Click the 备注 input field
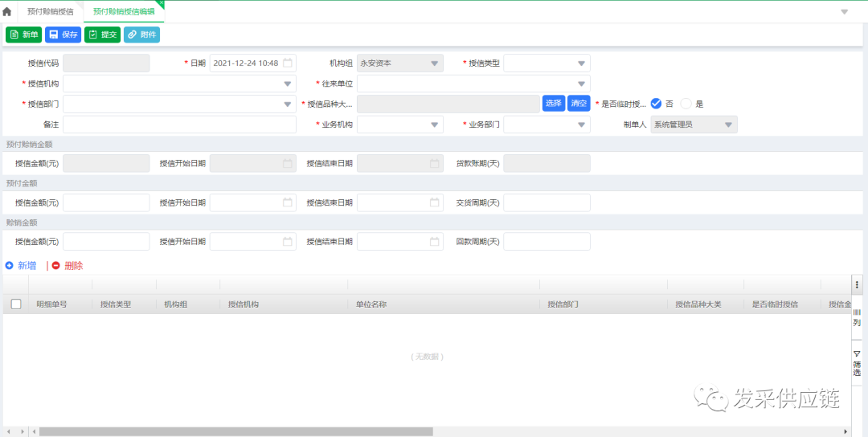This screenshot has height=437, width=868. tap(179, 125)
